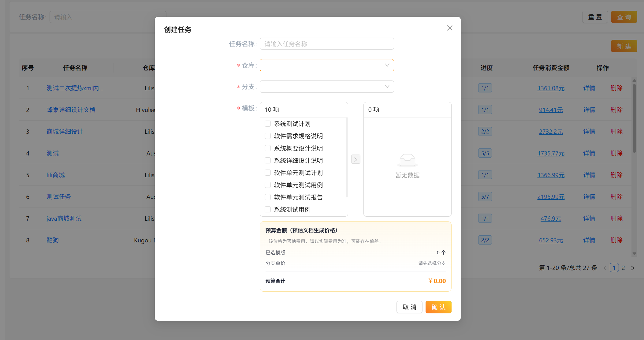This screenshot has width=644, height=340.
Task: Click the 新建 create button
Action: coord(624,46)
